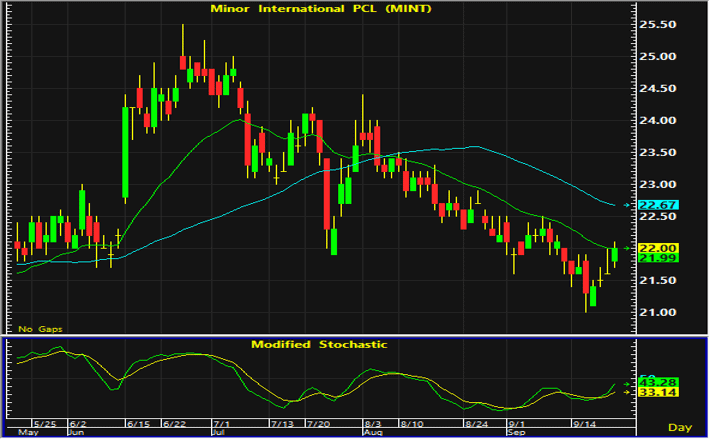Click the chart title Minor International PCL (MINT)
This screenshot has height=439, width=710.
click(321, 9)
